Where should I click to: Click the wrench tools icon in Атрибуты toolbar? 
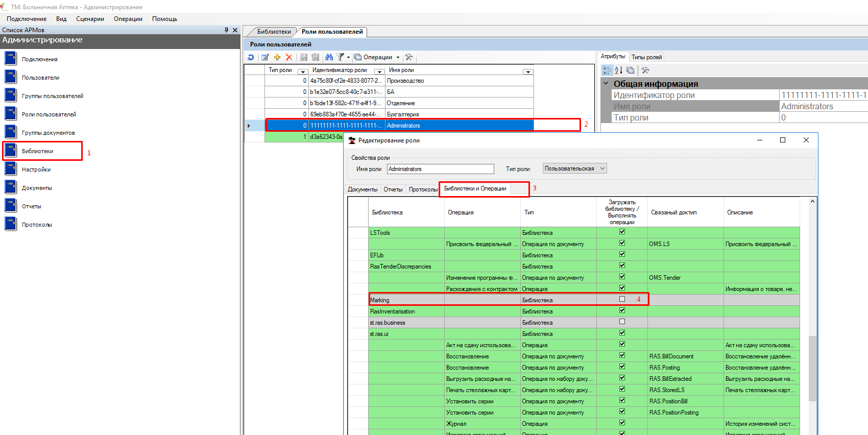pos(645,70)
